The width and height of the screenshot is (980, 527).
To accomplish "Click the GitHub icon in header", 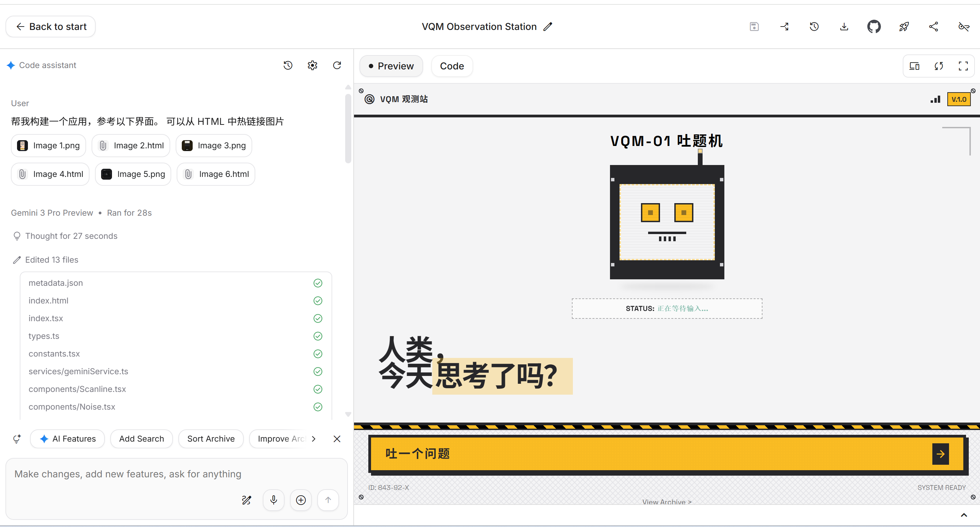I will (873, 27).
